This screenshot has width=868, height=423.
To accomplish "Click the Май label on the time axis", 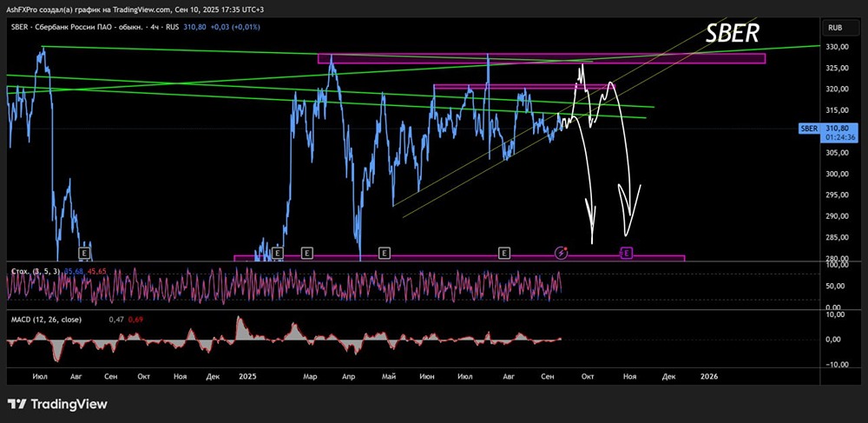I will coord(389,376).
